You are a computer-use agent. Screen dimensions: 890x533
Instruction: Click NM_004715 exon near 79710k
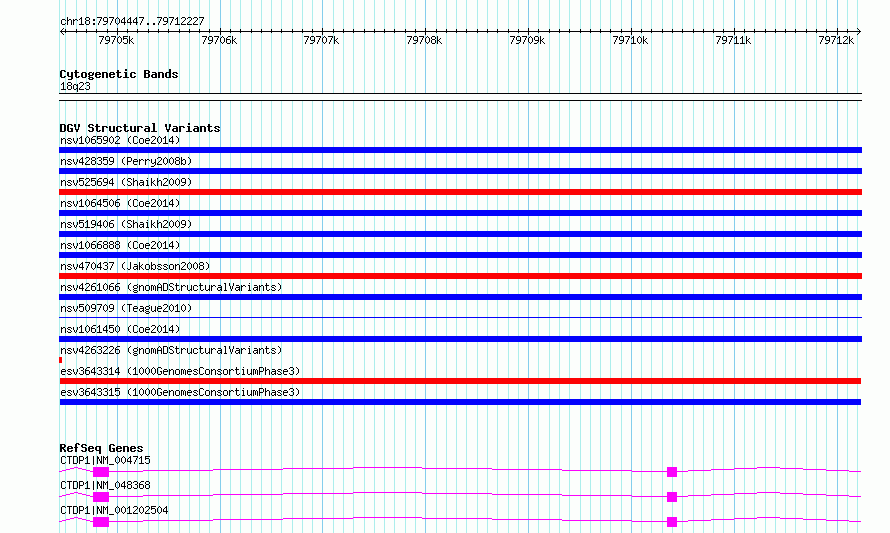coord(672,472)
